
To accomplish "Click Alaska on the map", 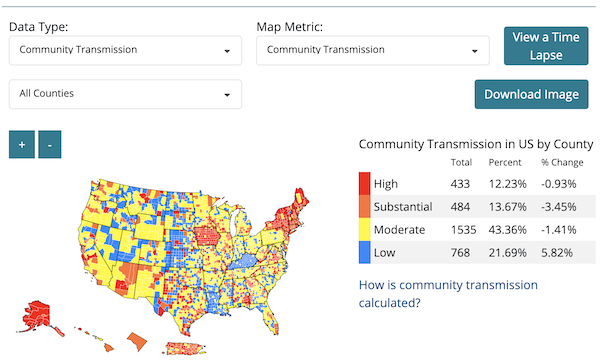I will 35,316.
